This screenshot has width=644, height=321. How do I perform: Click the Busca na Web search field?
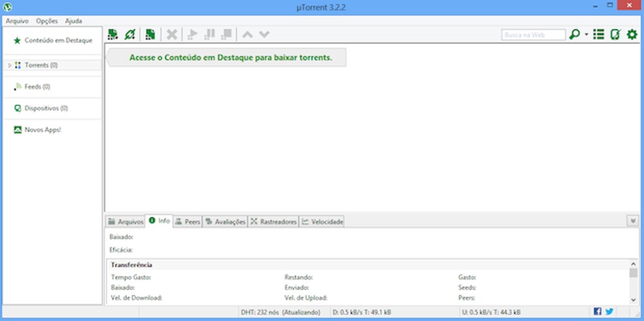(x=533, y=35)
